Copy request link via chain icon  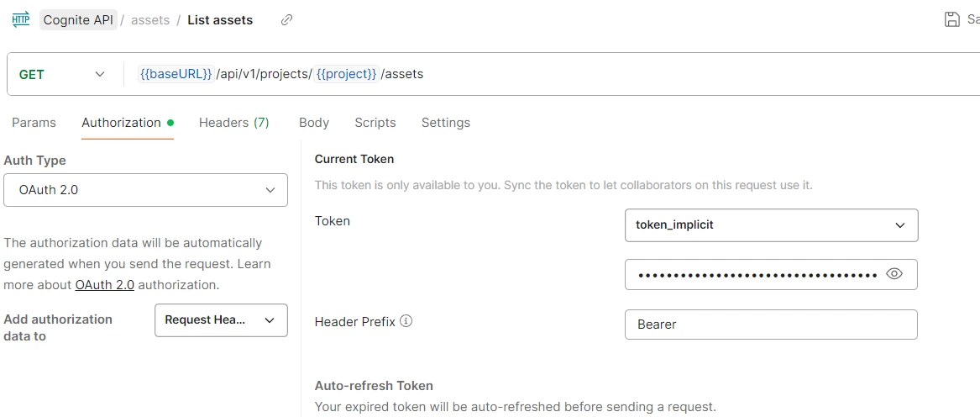(287, 20)
